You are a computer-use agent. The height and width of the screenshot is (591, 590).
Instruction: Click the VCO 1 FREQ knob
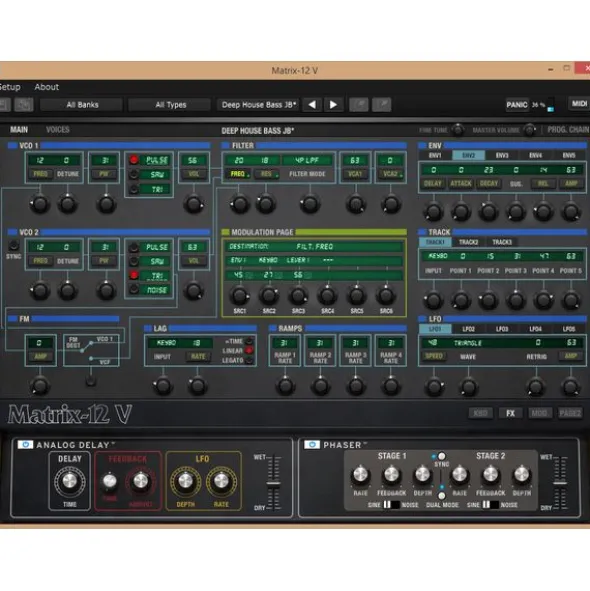[39, 204]
